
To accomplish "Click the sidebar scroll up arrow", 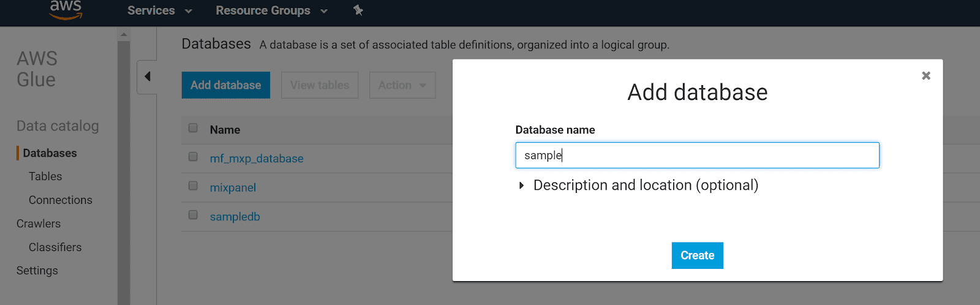I will pyautogui.click(x=124, y=34).
